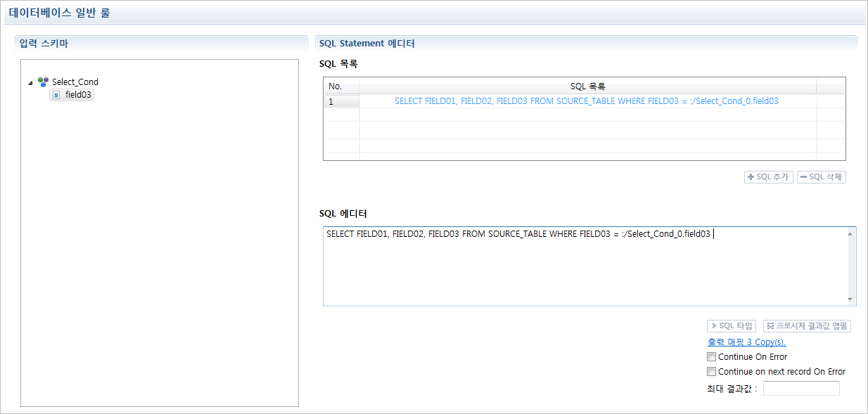Check Continue on next record On Error

(x=711, y=371)
